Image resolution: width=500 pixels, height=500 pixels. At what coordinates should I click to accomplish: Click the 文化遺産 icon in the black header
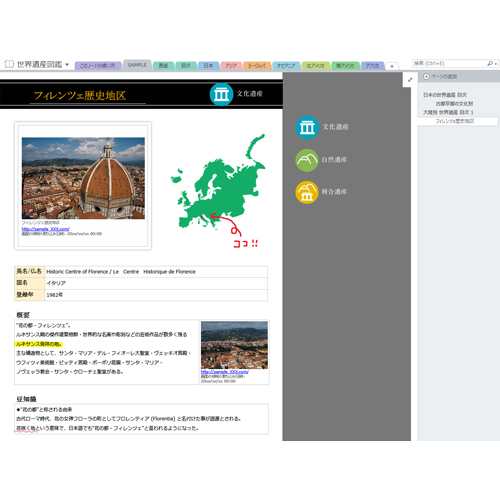tap(221, 94)
